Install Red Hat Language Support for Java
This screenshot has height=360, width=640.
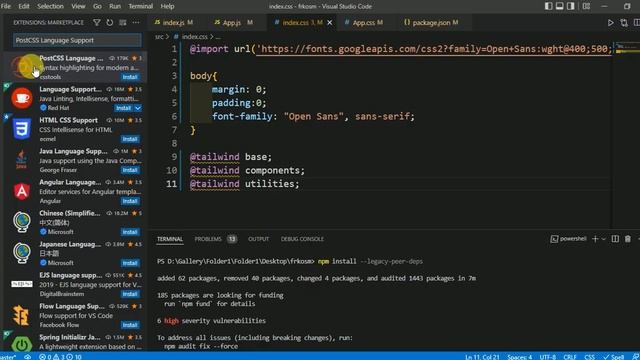click(x=123, y=108)
